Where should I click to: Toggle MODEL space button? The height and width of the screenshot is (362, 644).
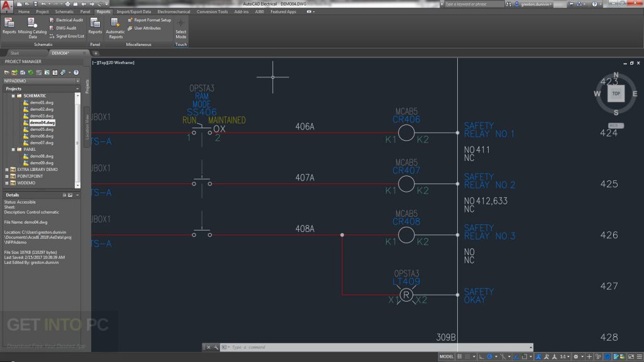coord(446,357)
